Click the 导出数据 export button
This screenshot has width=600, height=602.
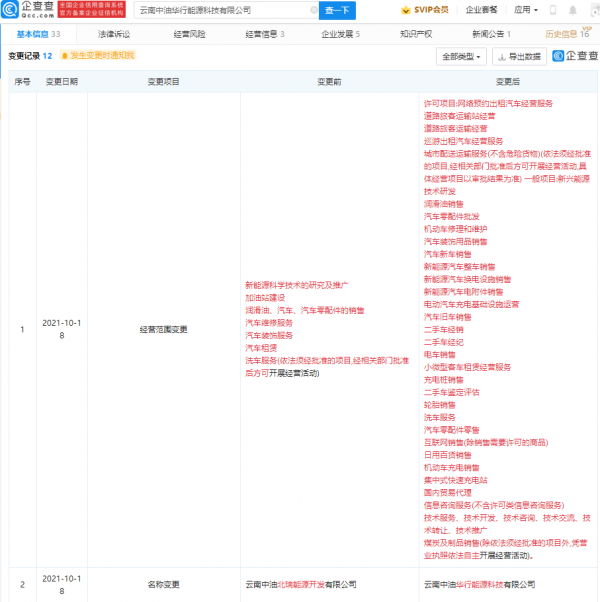coord(519,57)
